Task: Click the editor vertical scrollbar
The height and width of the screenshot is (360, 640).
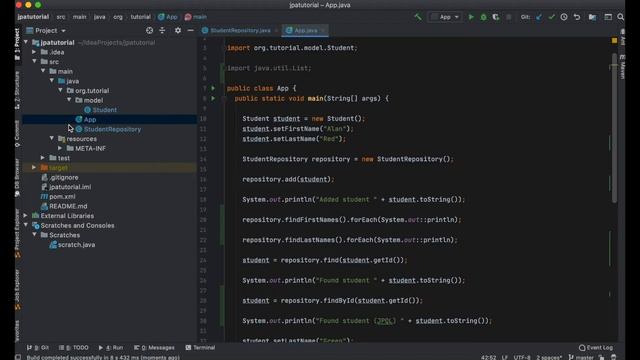Action: (x=614, y=127)
